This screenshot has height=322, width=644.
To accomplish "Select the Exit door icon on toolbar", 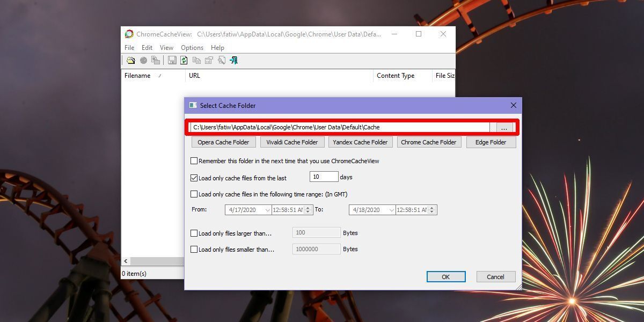I will [233, 60].
